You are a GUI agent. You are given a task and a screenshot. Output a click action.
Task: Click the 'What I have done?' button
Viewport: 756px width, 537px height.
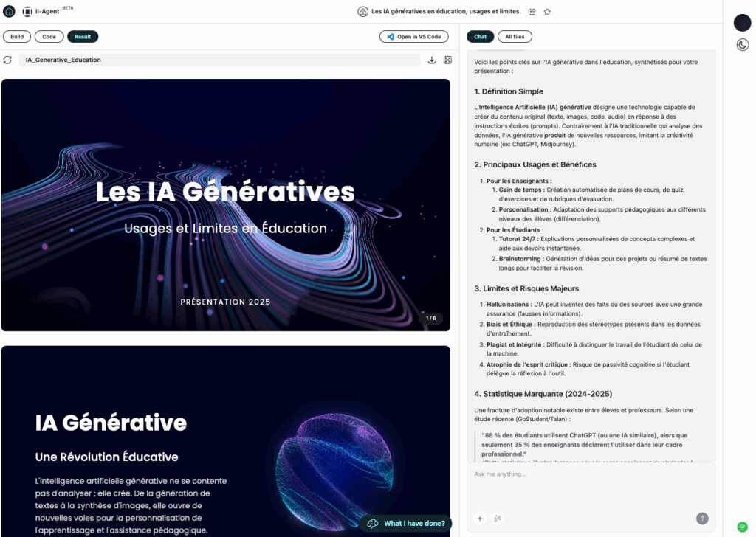406,523
